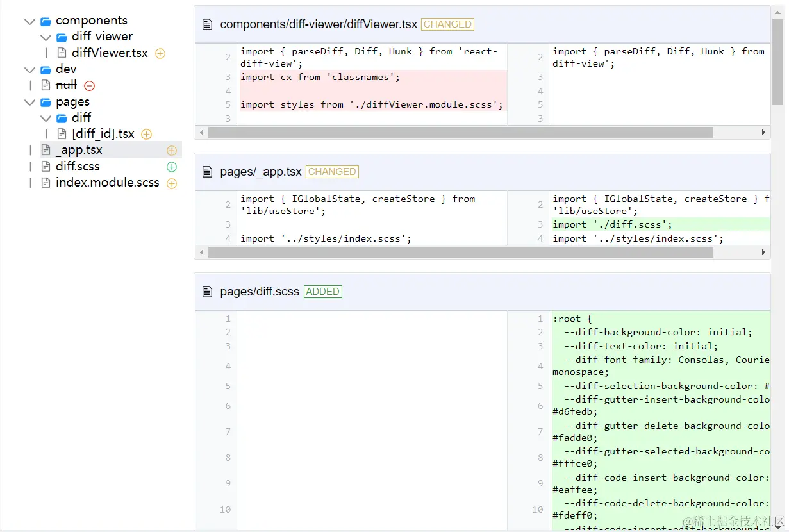Image resolution: width=789 pixels, height=532 pixels.
Task: Click the changed status icon next to [diff_id].tsx
Action: click(x=146, y=135)
